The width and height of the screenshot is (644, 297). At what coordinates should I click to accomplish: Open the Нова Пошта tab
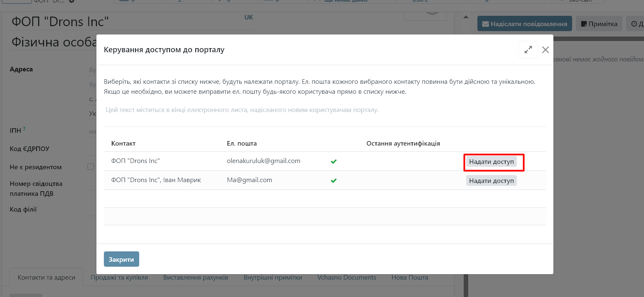coord(409,278)
